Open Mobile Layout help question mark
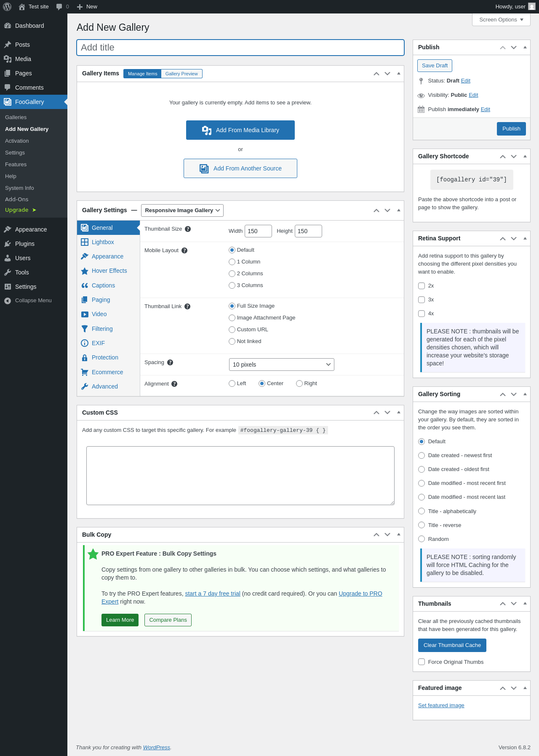 184,250
